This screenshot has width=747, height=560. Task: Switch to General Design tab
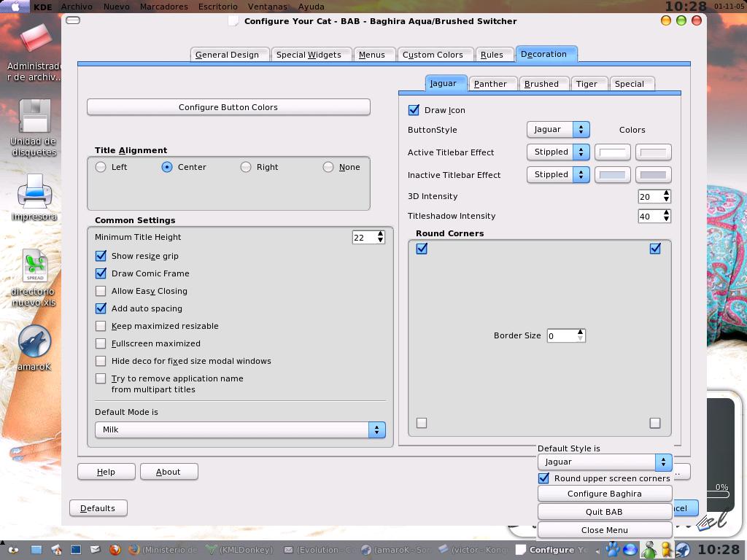230,55
